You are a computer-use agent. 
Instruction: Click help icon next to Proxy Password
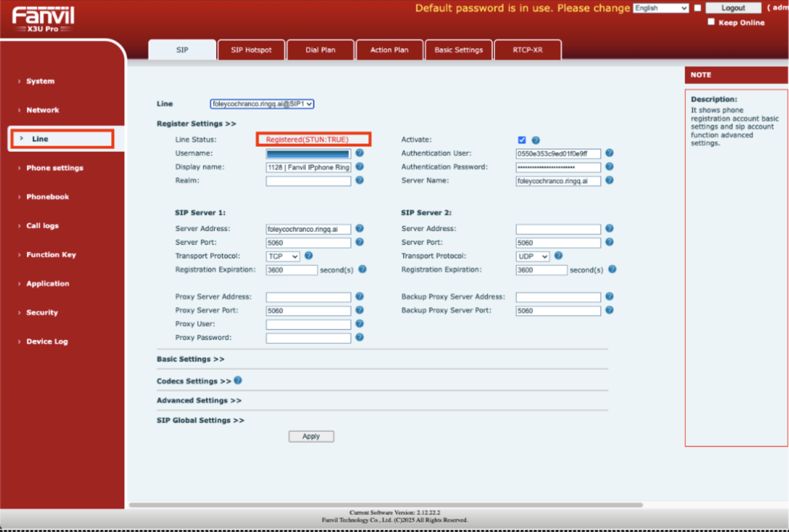359,337
